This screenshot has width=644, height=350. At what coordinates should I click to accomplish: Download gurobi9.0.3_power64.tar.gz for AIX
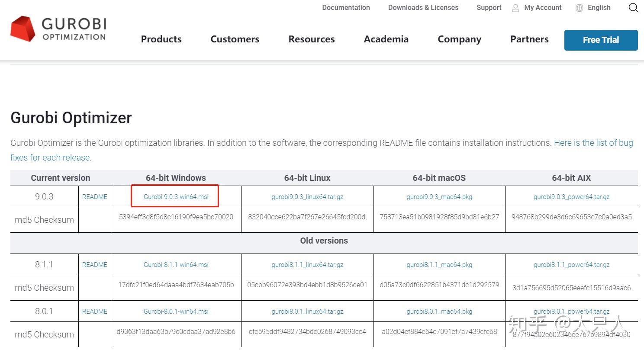click(571, 197)
